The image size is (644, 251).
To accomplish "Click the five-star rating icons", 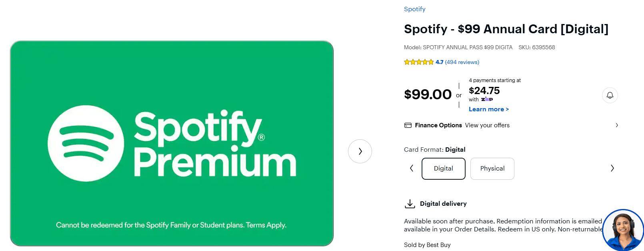I will pyautogui.click(x=418, y=62).
